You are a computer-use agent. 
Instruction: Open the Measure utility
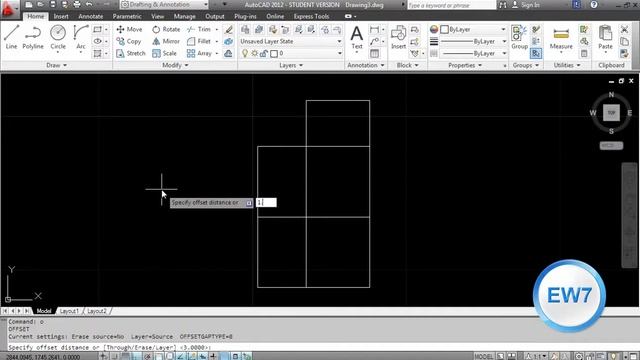tap(561, 38)
